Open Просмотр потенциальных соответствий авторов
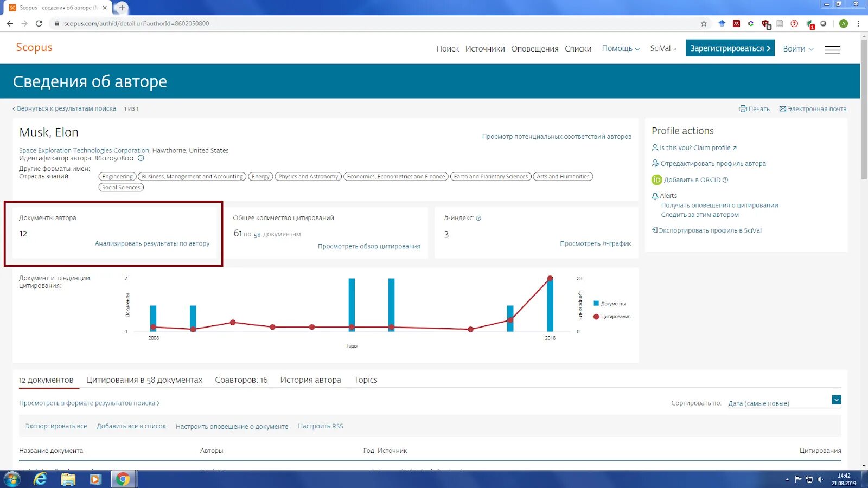Image resolution: width=868 pixels, height=488 pixels. pyautogui.click(x=557, y=137)
